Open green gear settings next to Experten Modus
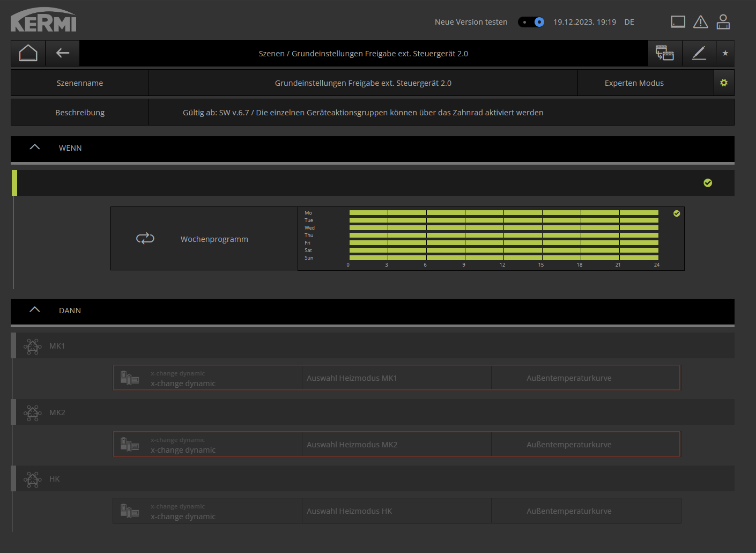Screen dimensions: 756x553 click(724, 83)
